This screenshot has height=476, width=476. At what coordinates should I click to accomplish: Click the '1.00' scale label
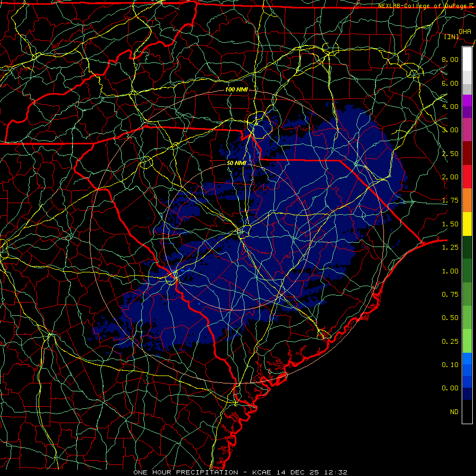(450, 271)
